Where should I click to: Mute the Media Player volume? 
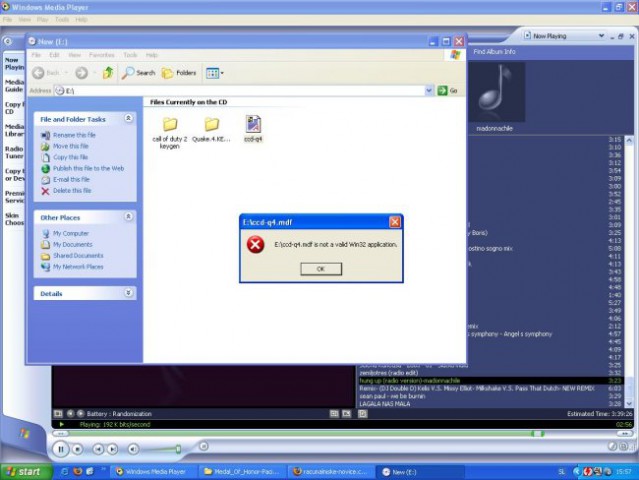(x=133, y=449)
